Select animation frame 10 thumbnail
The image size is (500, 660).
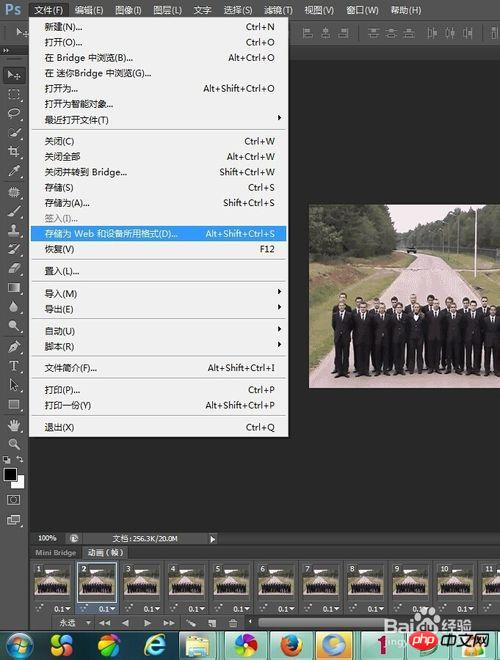[455, 582]
